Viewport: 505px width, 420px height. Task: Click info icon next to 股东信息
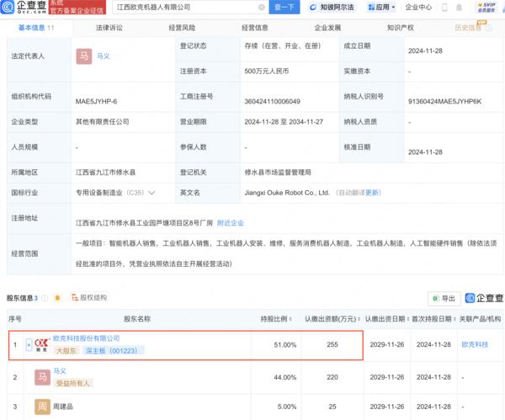tap(45, 298)
